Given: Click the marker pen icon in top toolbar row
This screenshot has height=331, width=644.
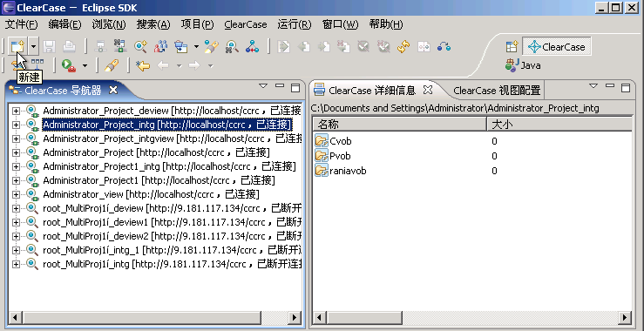Looking at the screenshot, I should (x=211, y=46).
